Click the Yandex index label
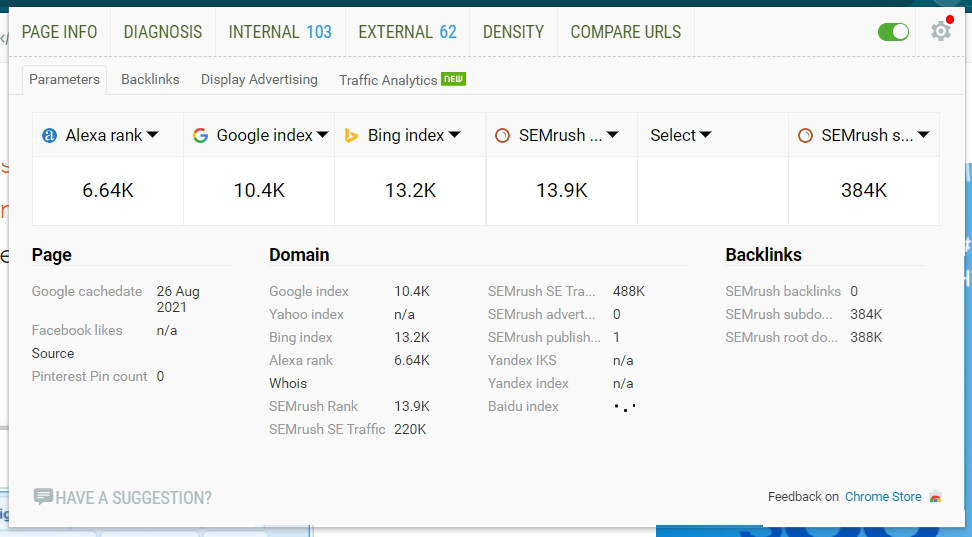Screen dimensions: 972x537 pos(528,383)
